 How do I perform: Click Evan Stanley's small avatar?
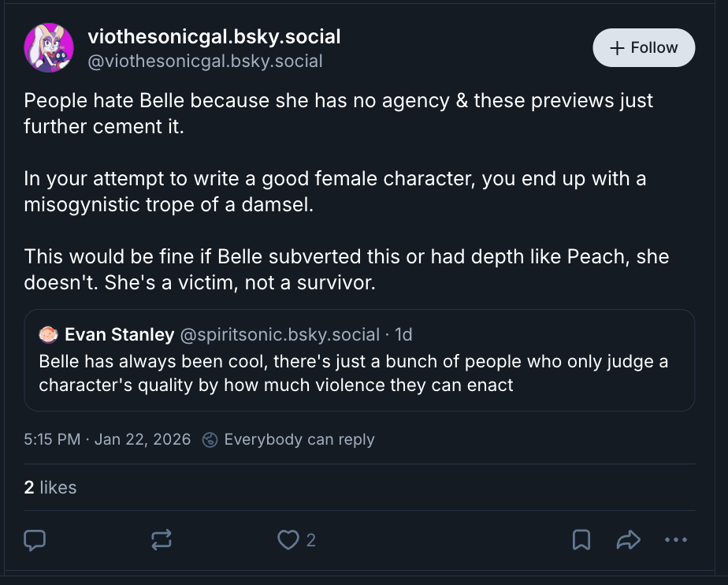49,335
